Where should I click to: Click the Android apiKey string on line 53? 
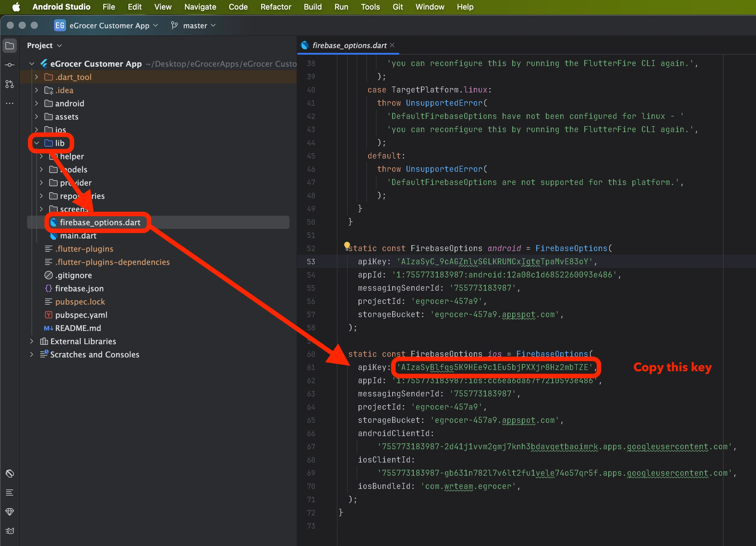click(x=494, y=262)
